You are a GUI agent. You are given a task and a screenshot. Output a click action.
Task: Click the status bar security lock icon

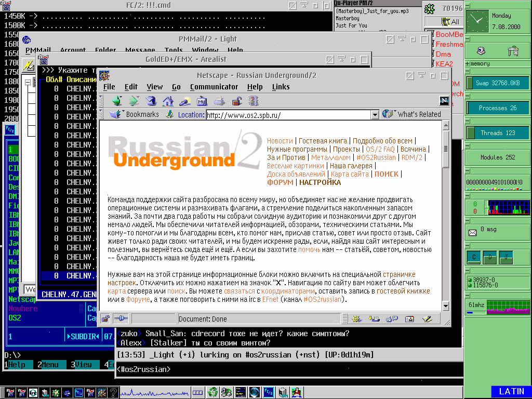(x=105, y=318)
